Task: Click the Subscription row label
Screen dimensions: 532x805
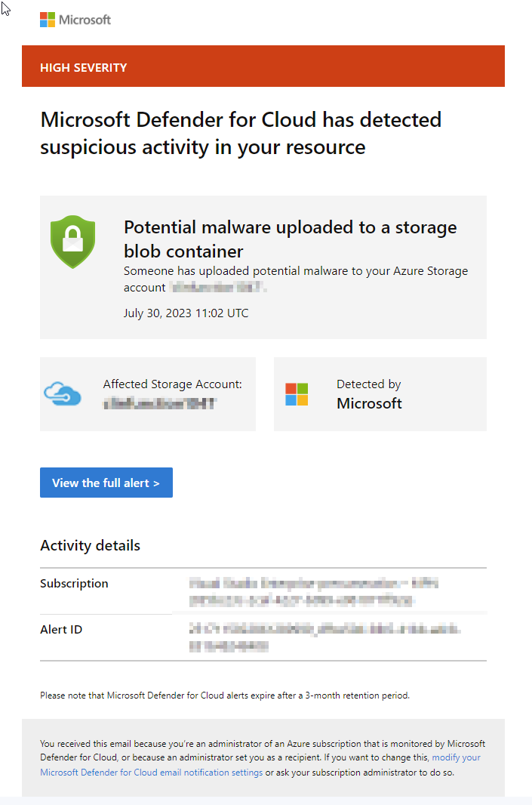Action: (75, 584)
